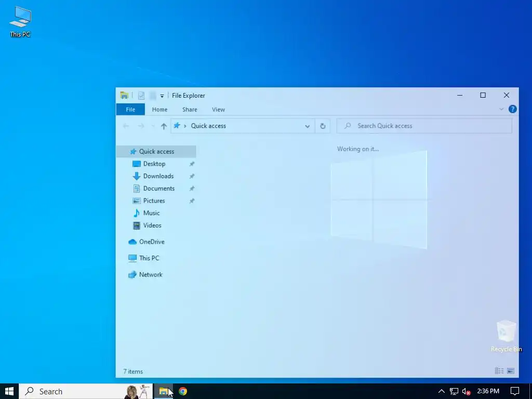The image size is (532, 399).
Task: Switch to details view layout
Action: 499,371
